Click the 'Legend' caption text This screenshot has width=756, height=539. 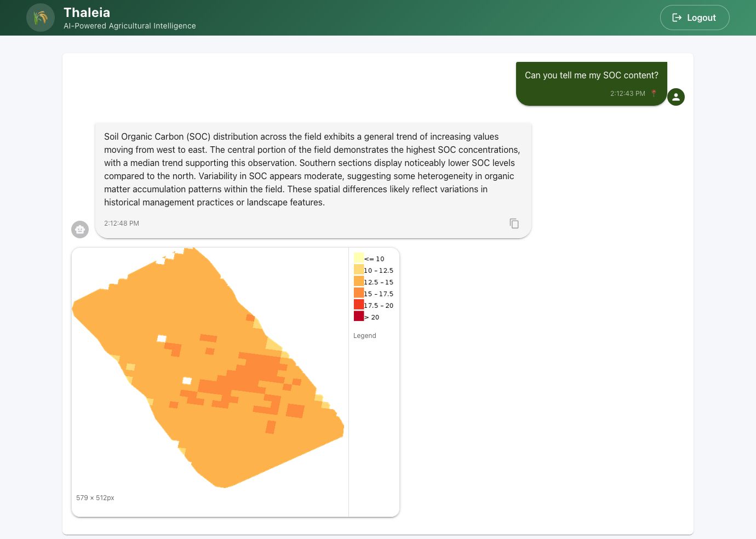click(x=365, y=336)
